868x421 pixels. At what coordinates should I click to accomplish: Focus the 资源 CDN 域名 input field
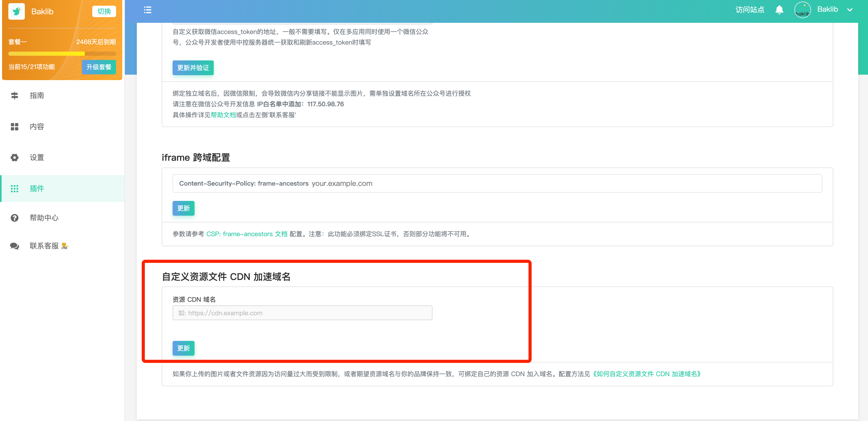302,313
